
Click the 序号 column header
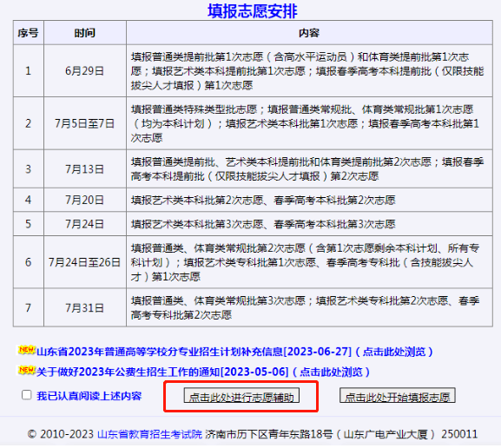[x=29, y=33]
